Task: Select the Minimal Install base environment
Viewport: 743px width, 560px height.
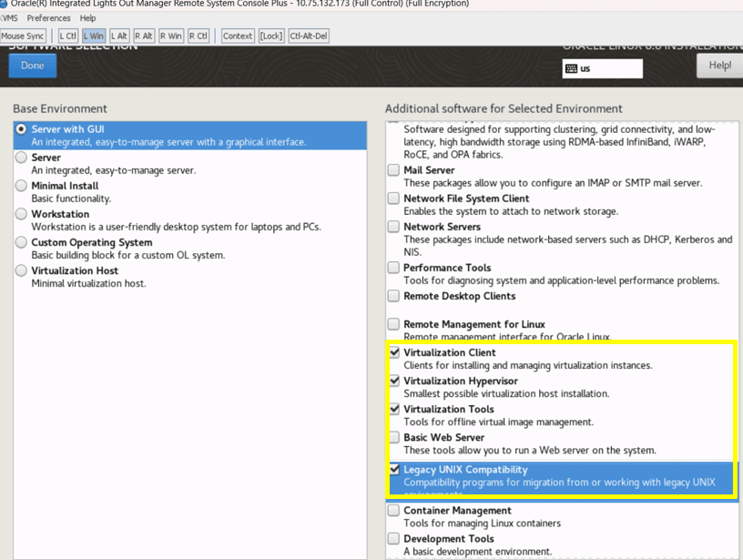Action: pos(21,186)
